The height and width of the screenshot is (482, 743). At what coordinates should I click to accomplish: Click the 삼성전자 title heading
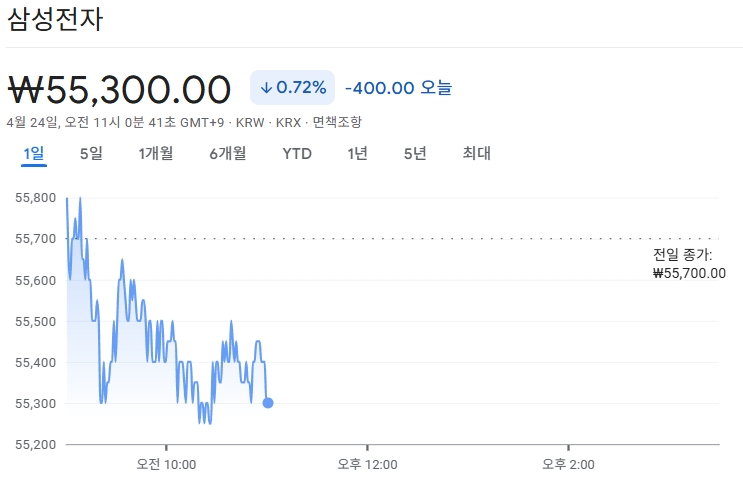pos(55,20)
